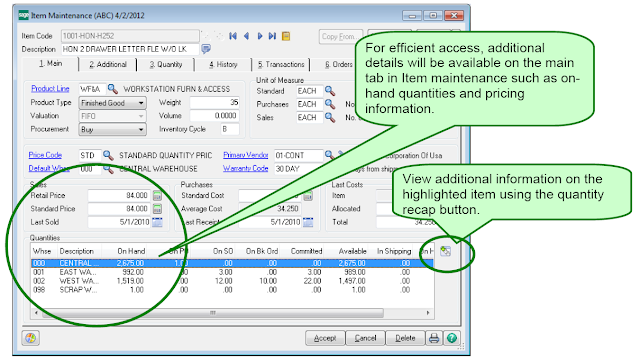Image resolution: width=640 pixels, height=362 pixels.
Task: Click the Item Code field
Action: point(130,36)
